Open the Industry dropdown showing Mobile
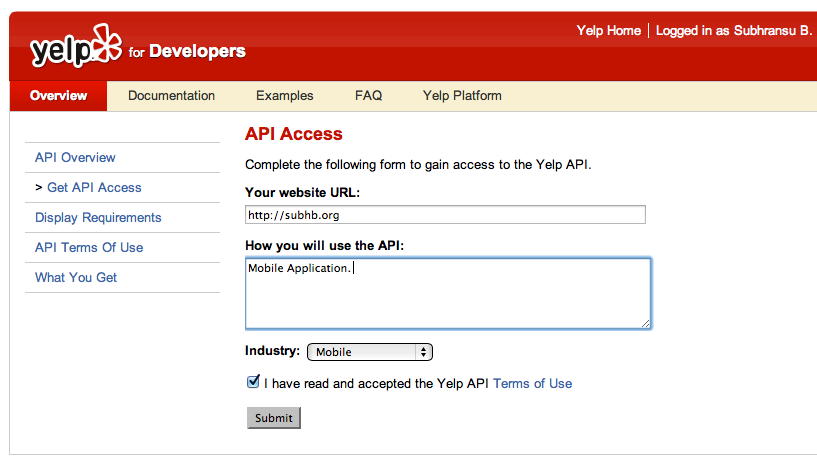The width and height of the screenshot is (817, 467). click(370, 352)
